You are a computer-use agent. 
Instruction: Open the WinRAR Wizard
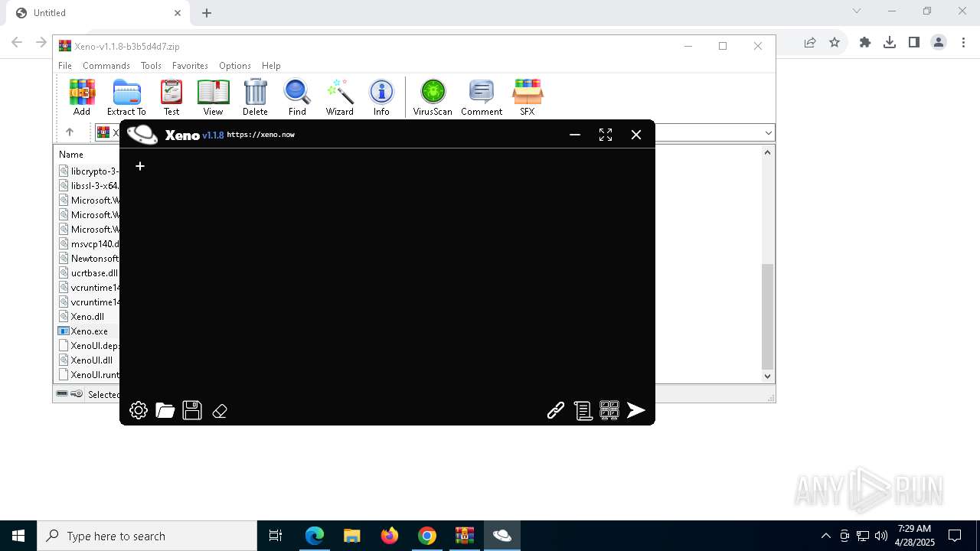point(339,97)
